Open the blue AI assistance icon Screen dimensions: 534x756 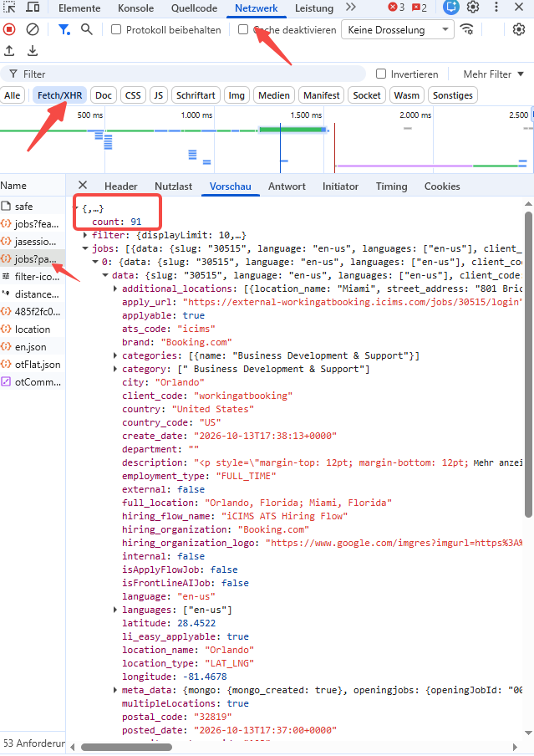450,8
